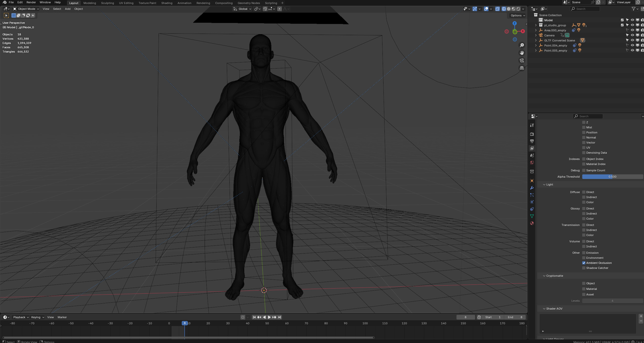This screenshot has height=343, width=644.
Task: Collapse the Shader AOV panel
Action: [x=544, y=309]
